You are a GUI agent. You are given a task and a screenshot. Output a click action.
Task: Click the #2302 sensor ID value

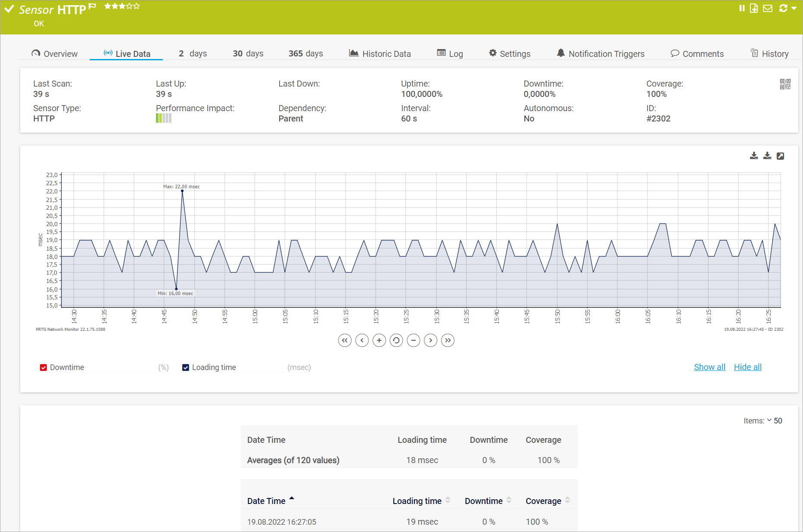[658, 118]
